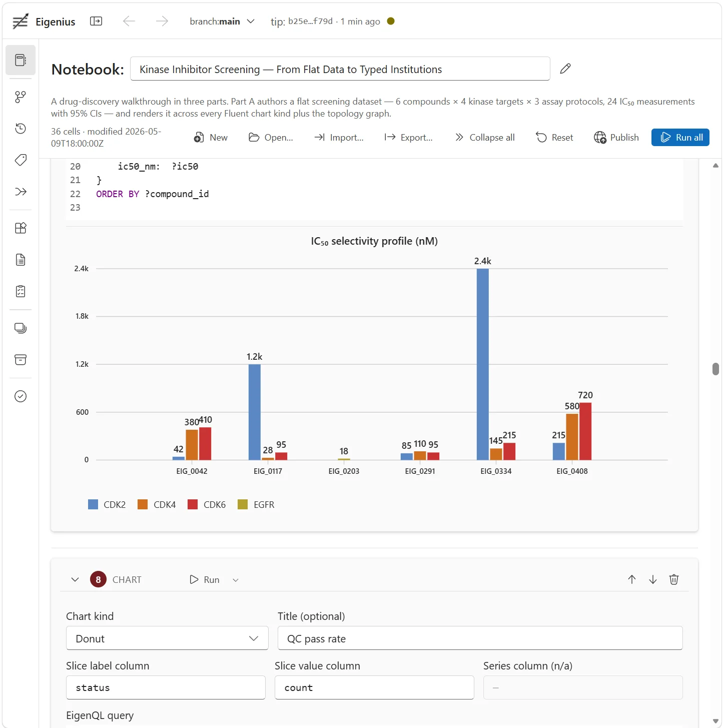Open the archive box sidebar icon
This screenshot has width=724, height=728.
(x=21, y=360)
